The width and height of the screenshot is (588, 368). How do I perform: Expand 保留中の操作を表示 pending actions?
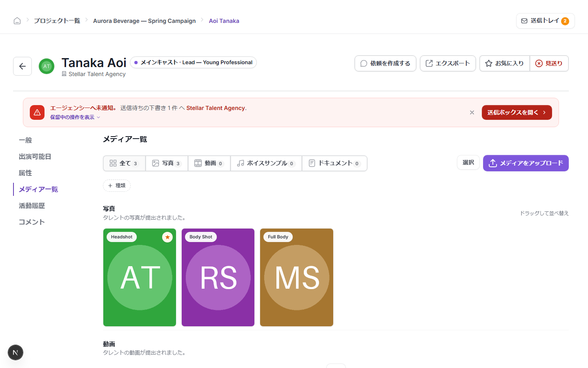click(x=75, y=117)
